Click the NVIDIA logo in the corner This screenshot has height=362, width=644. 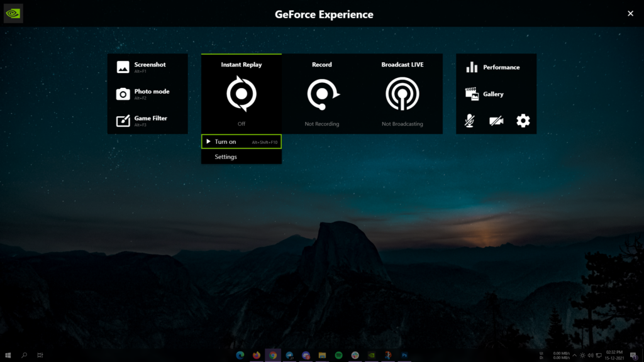[x=13, y=13]
